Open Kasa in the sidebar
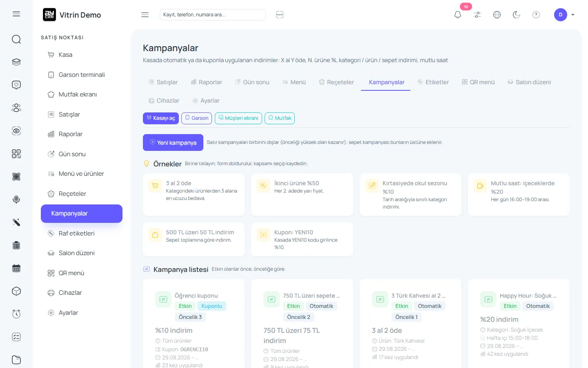Image resolution: width=588 pixels, height=368 pixels. click(x=82, y=55)
